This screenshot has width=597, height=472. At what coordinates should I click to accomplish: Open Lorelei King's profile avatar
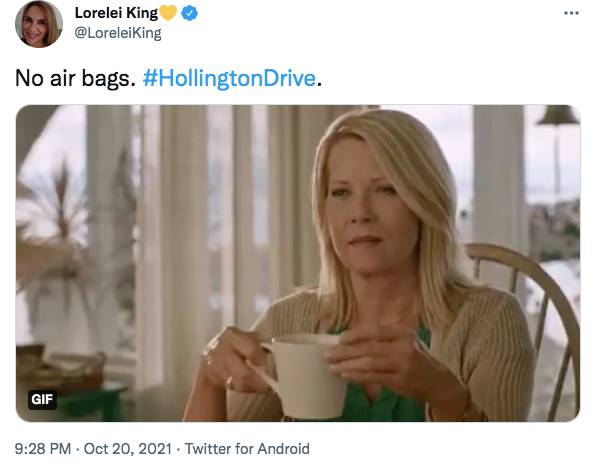click(x=38, y=24)
